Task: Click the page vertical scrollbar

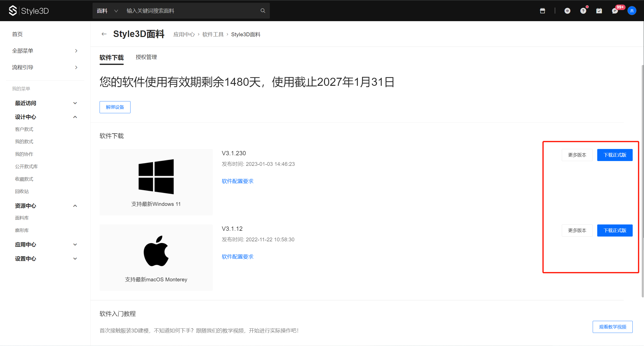Action: pyautogui.click(x=642, y=181)
